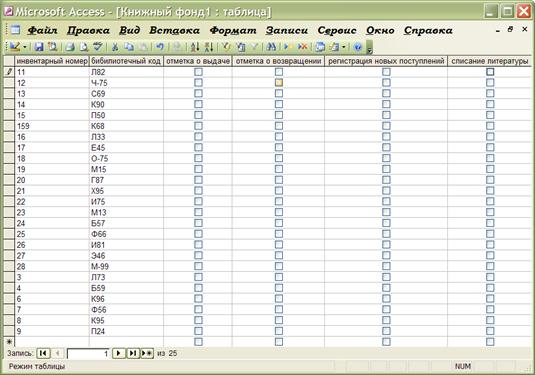Go to next record navigation button
535x375 pixels.
[x=118, y=353]
